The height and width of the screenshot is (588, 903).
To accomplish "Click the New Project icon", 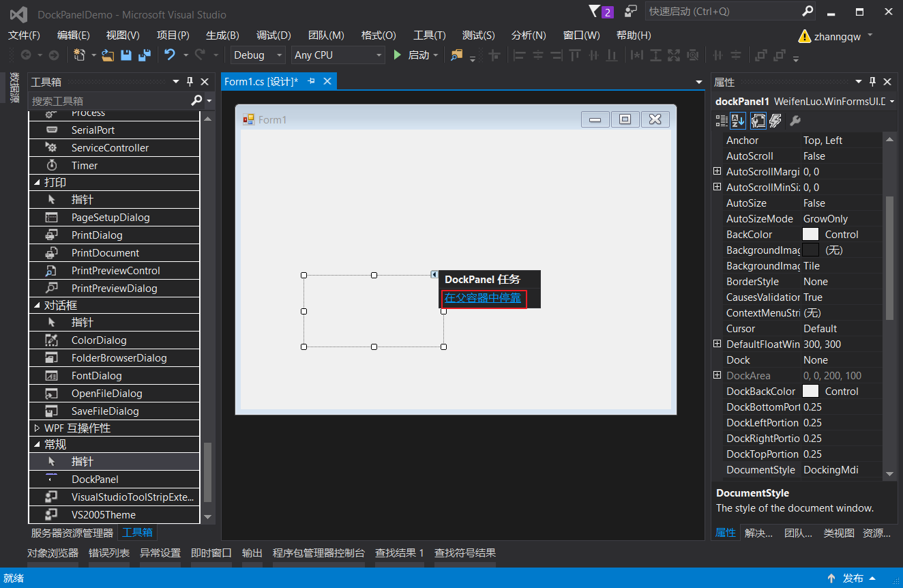I will coord(80,55).
